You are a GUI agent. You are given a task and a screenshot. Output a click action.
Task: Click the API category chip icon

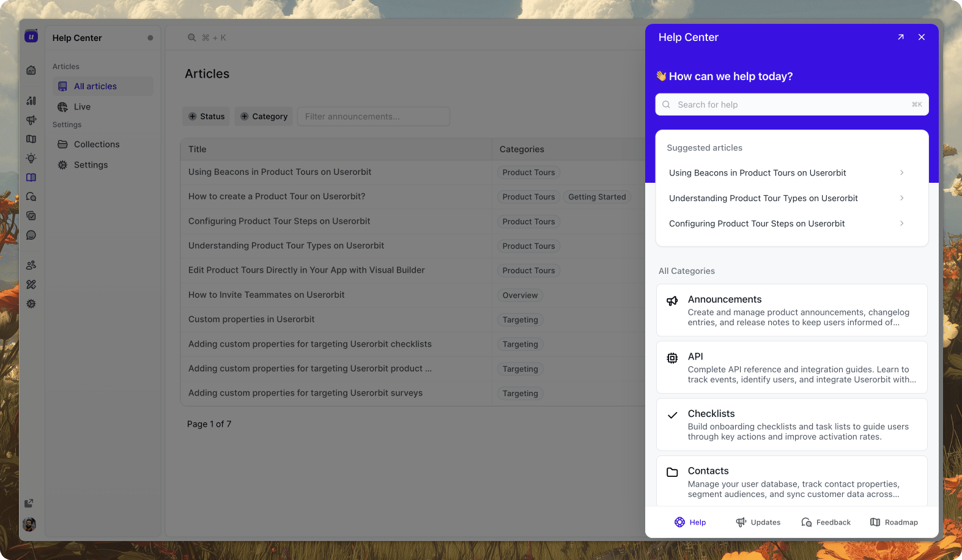click(x=672, y=358)
